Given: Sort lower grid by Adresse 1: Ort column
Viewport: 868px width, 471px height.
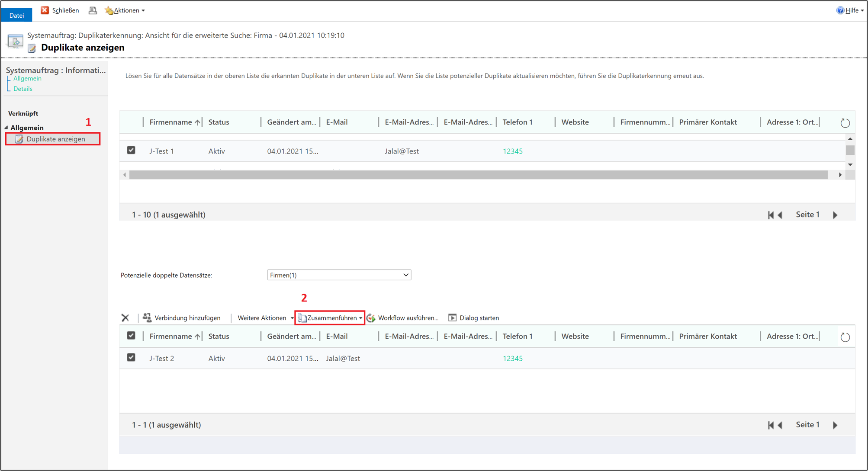Looking at the screenshot, I should 792,336.
